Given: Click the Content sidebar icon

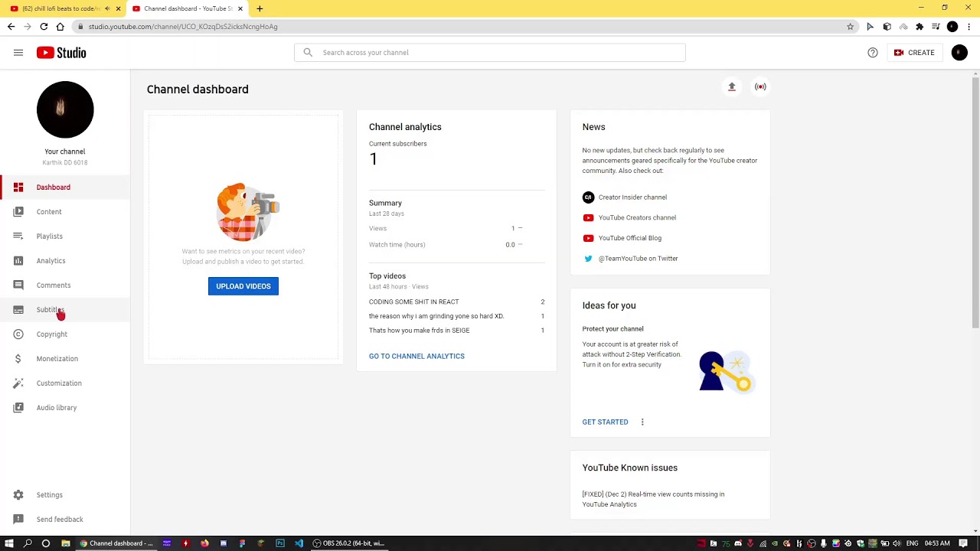Looking at the screenshot, I should coord(18,212).
